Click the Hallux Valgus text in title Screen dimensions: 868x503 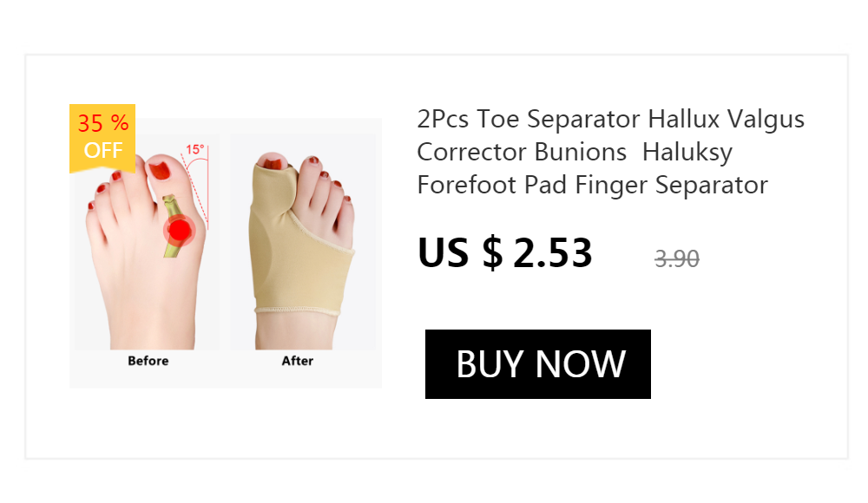pos(726,119)
